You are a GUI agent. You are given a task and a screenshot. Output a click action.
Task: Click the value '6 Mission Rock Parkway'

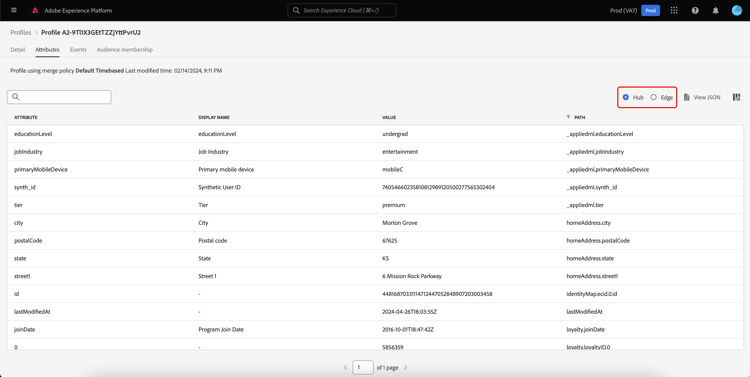click(x=412, y=276)
